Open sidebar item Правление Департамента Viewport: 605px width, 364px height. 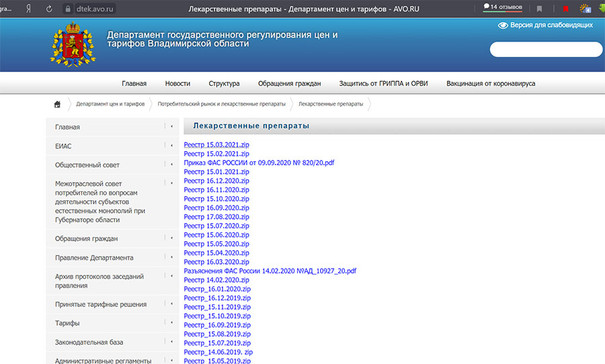click(94, 257)
